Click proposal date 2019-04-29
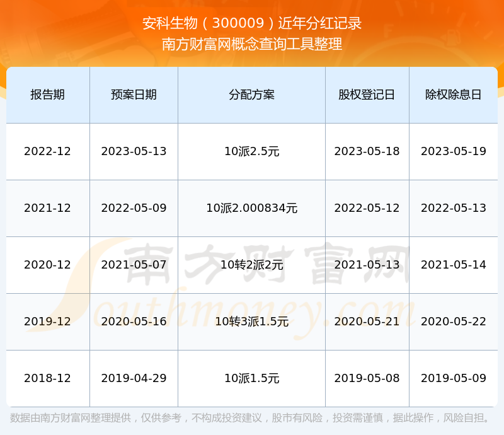 (x=134, y=378)
